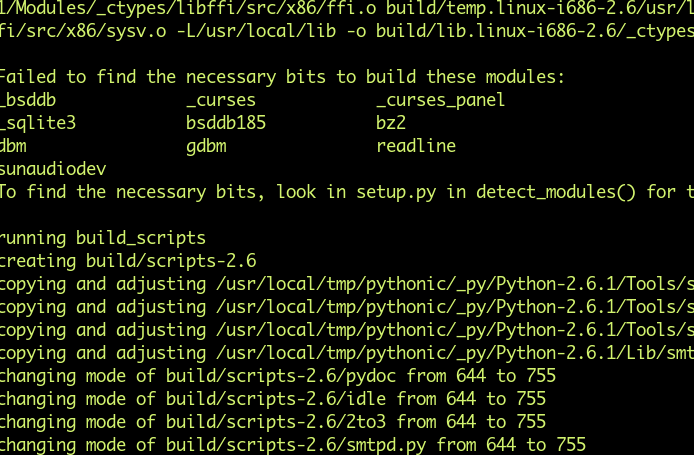
Task: Click the smtpd.py mode-change line
Action: point(292,445)
